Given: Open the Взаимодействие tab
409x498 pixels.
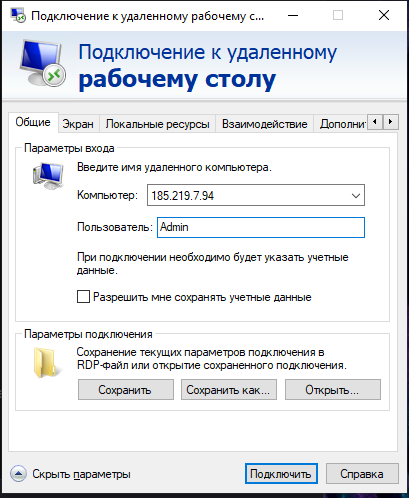Looking at the screenshot, I should click(x=265, y=124).
